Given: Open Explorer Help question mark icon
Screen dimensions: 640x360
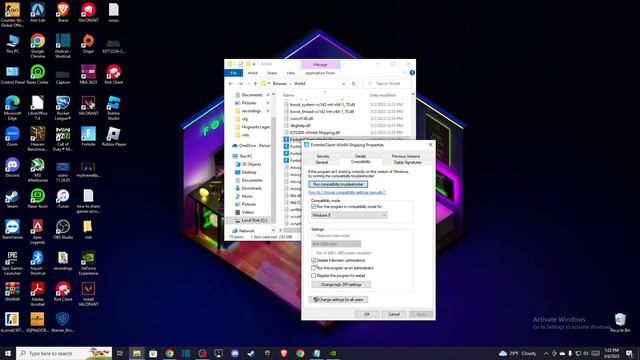Looking at the screenshot, I should [412, 73].
